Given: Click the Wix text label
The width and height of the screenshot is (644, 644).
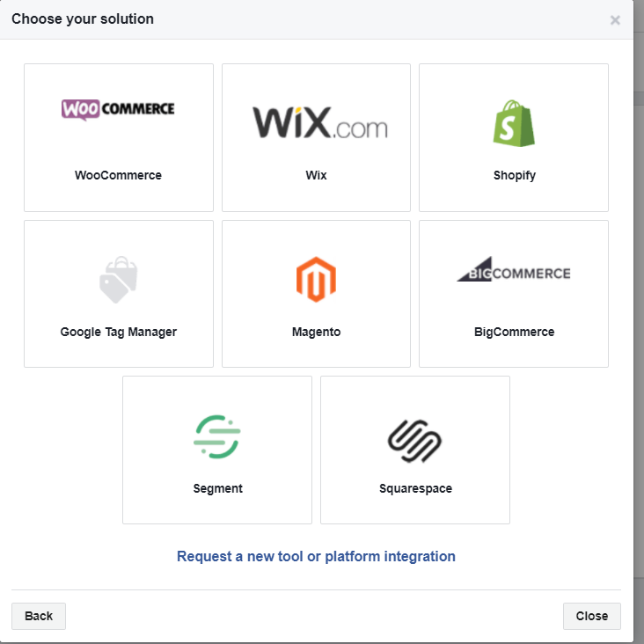Looking at the screenshot, I should pyautogui.click(x=316, y=175).
